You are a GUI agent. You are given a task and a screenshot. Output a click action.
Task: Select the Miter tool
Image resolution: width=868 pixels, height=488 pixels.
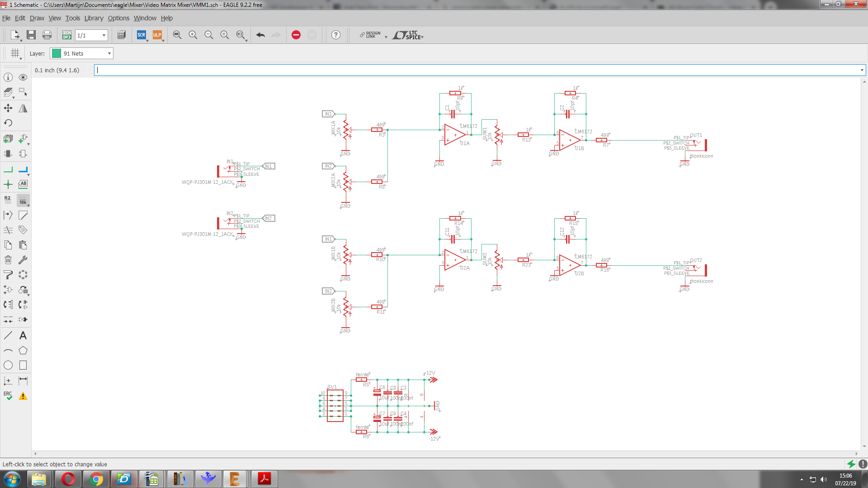pos(23,215)
